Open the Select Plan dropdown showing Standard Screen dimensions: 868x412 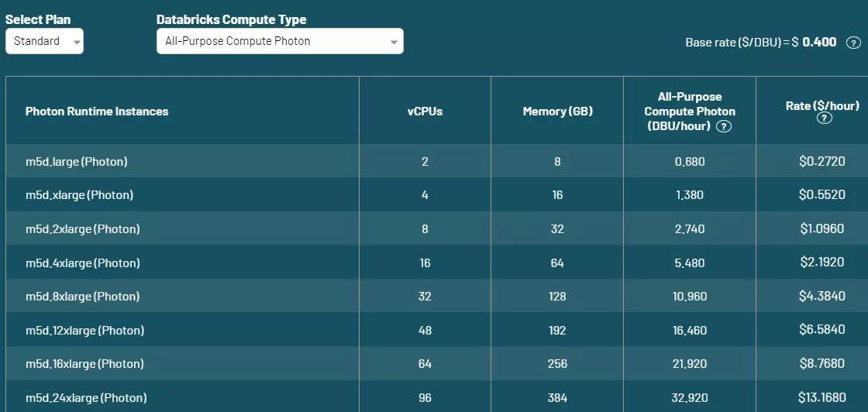[x=44, y=41]
